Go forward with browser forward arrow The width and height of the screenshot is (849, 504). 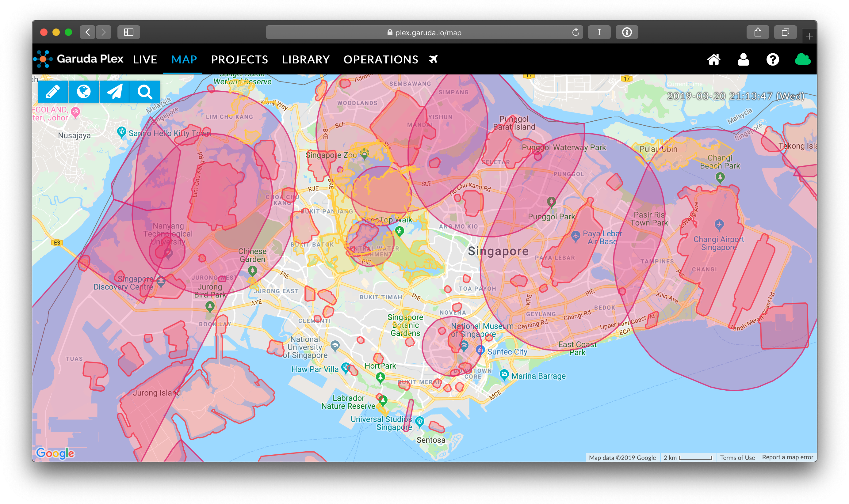click(x=104, y=32)
